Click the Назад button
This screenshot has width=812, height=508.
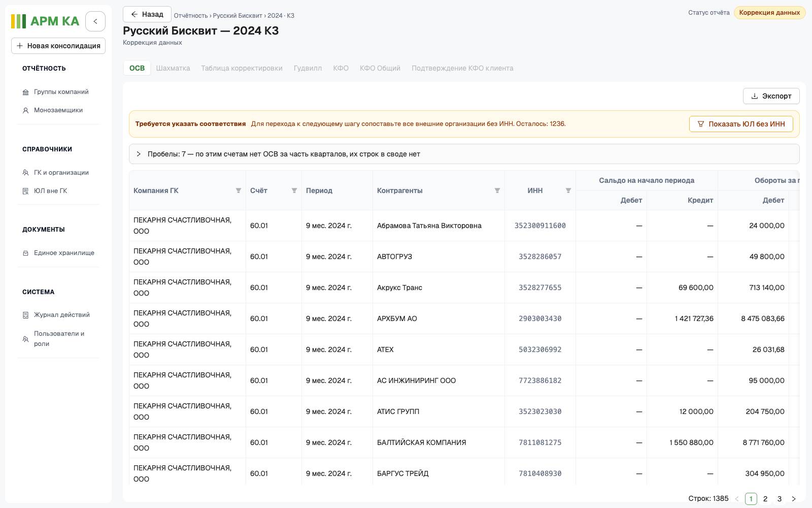[147, 14]
